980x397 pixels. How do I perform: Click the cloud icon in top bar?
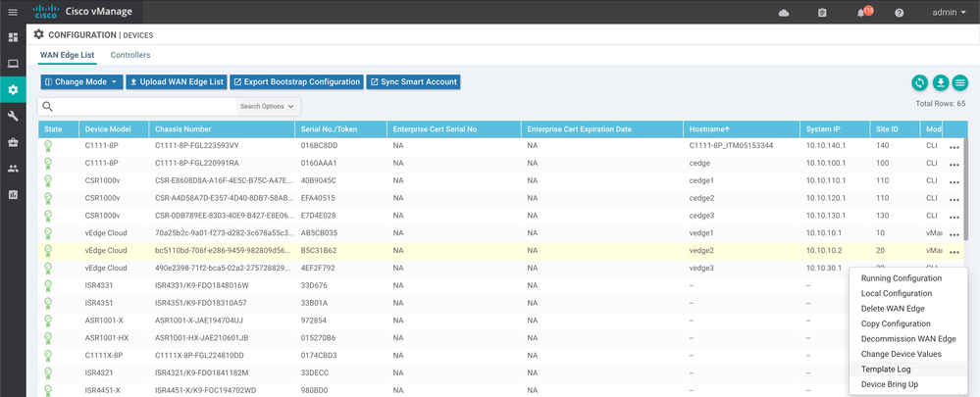coord(783,13)
